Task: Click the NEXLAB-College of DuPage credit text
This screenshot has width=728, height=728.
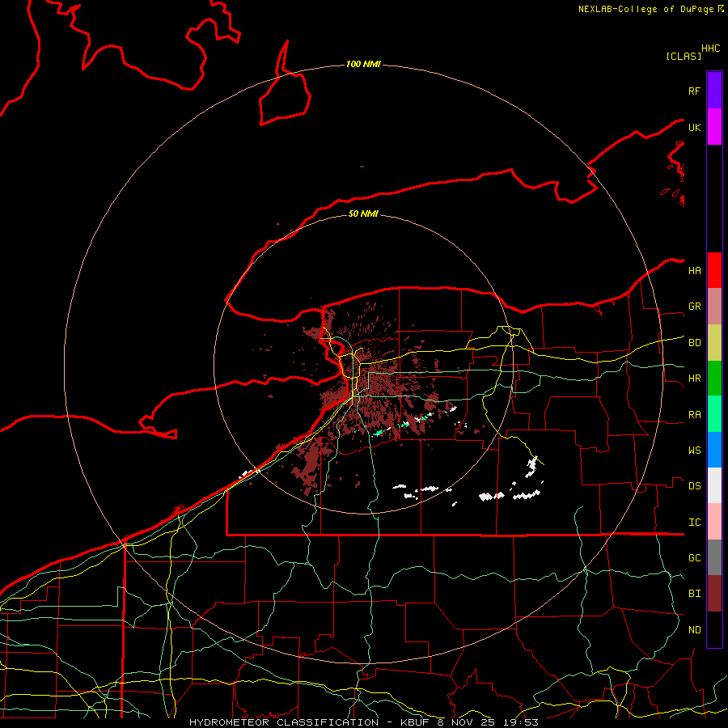Action: tap(645, 9)
